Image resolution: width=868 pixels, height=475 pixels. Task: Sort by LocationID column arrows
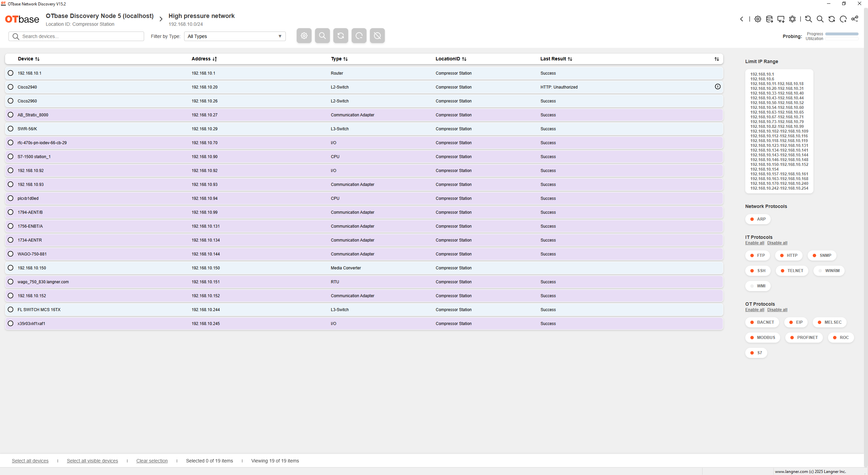(x=464, y=59)
